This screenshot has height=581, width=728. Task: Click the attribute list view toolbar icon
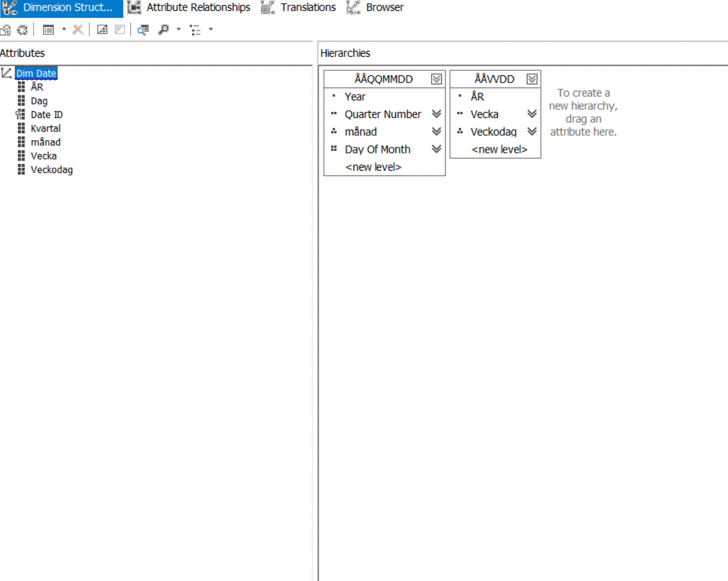point(49,29)
